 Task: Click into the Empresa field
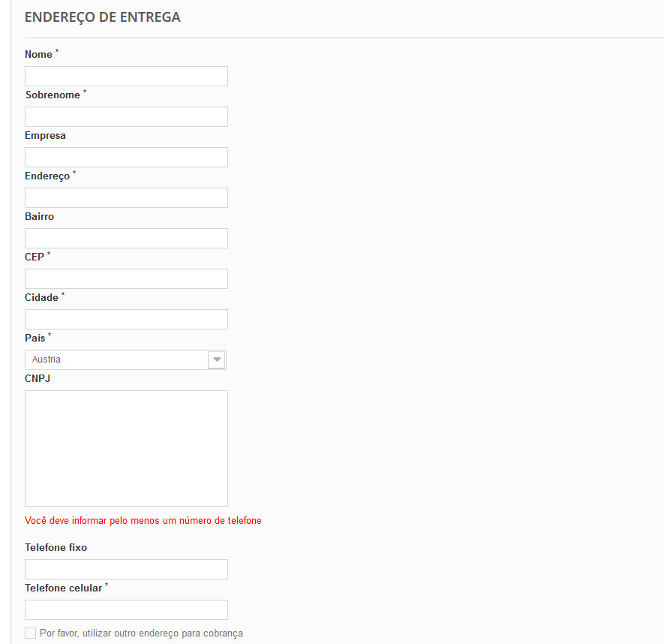coord(126,157)
